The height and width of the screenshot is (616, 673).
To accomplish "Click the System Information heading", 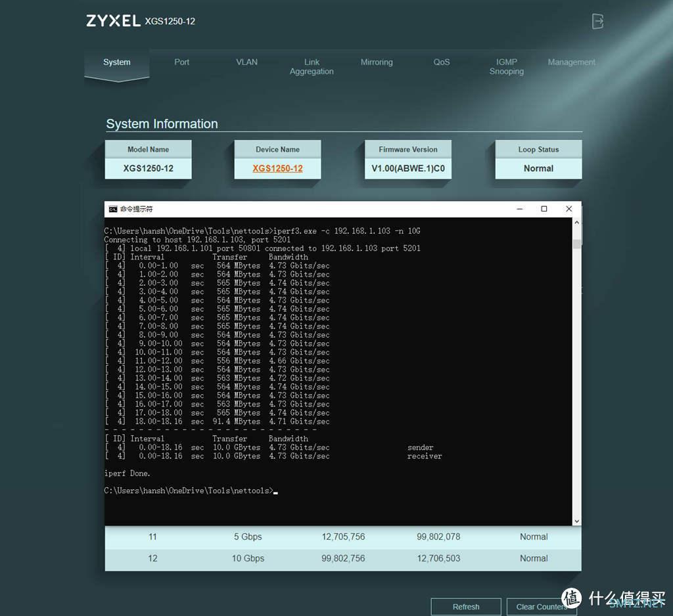I will 162,124.
